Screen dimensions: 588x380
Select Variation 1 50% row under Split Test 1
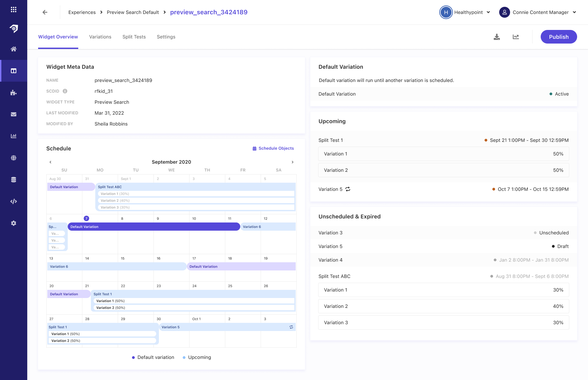pyautogui.click(x=444, y=154)
